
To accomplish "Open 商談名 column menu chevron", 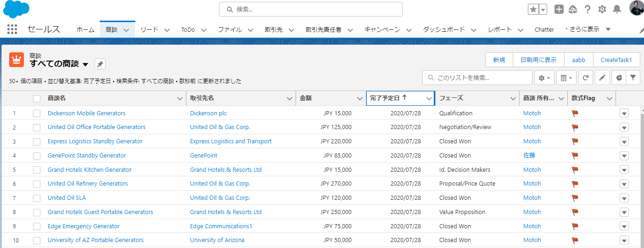I will [x=180, y=98].
